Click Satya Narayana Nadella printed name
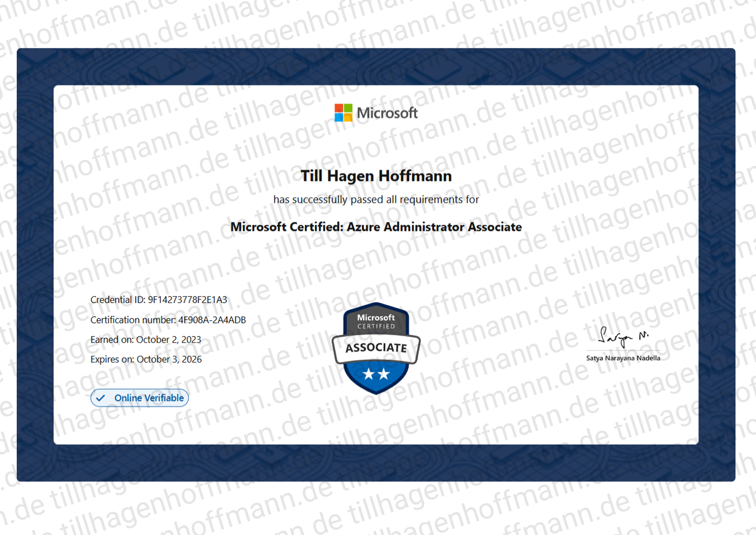Viewport: 756px width, 535px height. tap(623, 358)
